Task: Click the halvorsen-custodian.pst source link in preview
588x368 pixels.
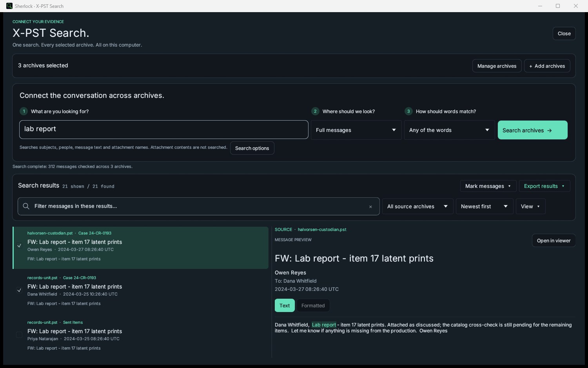Action: click(322, 229)
